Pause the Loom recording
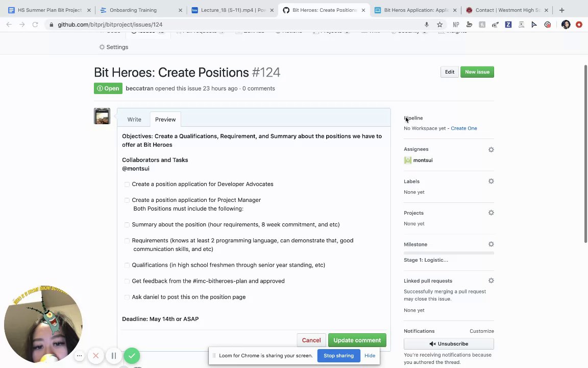588x368 pixels. [114, 356]
